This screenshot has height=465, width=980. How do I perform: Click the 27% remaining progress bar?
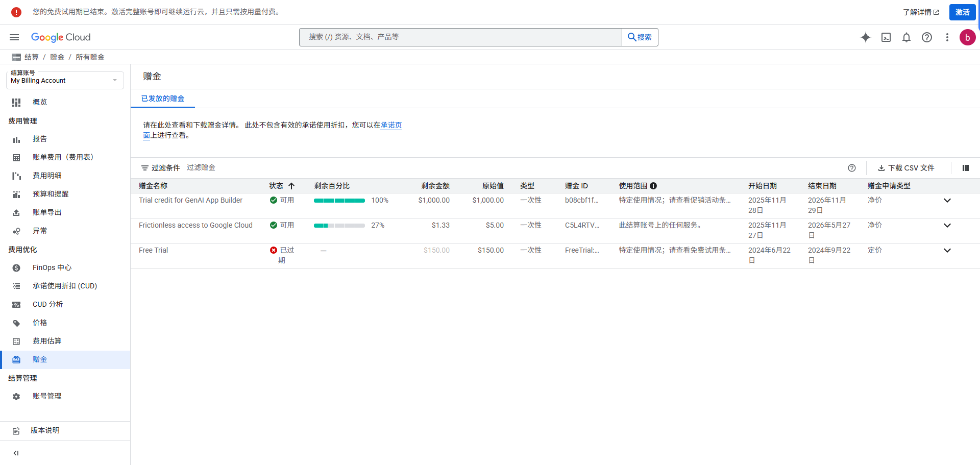click(x=339, y=226)
